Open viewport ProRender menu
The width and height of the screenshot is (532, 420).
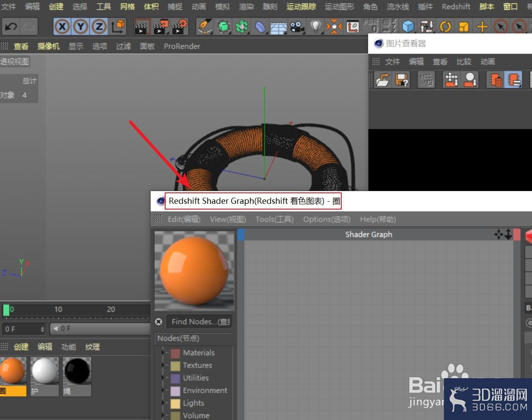tap(182, 46)
